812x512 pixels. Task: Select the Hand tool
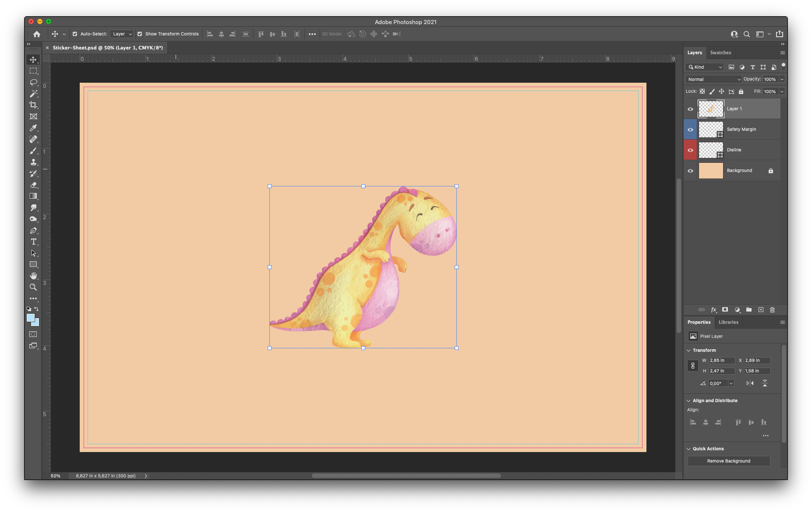33,276
